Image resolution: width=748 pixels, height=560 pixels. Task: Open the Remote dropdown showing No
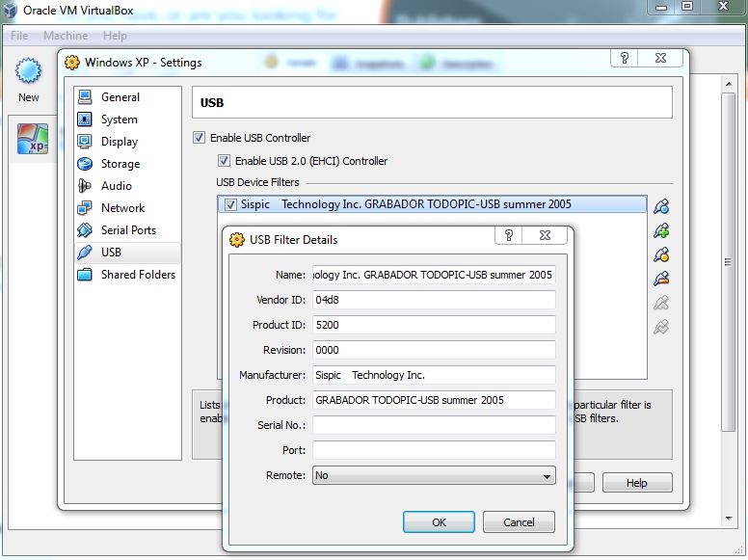[x=434, y=475]
